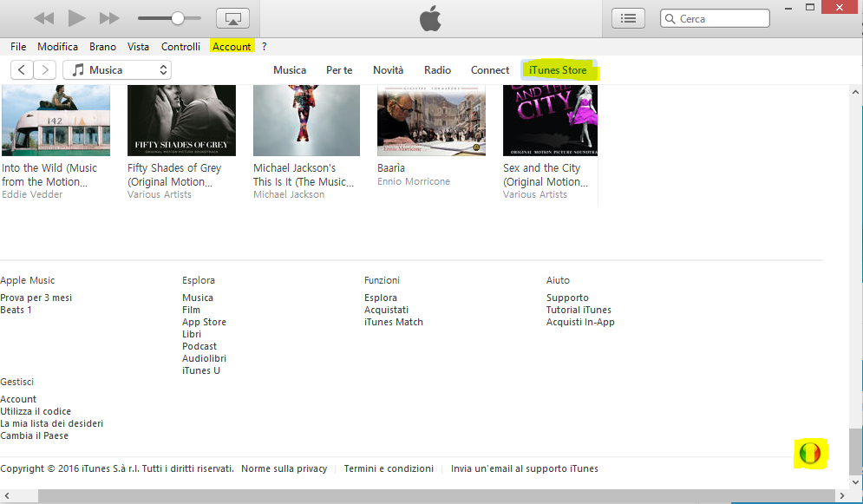Adjust the volume slider knob
Image resolution: width=863 pixels, height=504 pixels.
pyautogui.click(x=178, y=18)
